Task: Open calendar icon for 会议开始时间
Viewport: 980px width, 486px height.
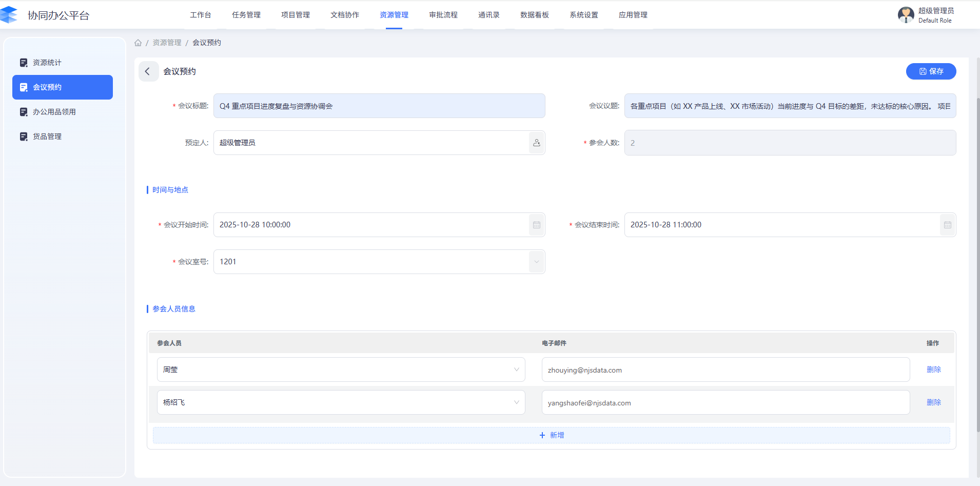Action: click(x=536, y=225)
